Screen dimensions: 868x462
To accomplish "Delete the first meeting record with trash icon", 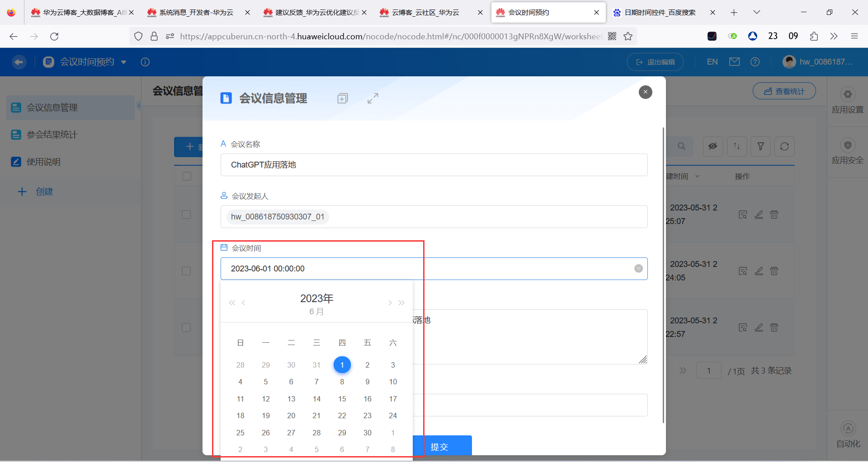I will coord(774,215).
